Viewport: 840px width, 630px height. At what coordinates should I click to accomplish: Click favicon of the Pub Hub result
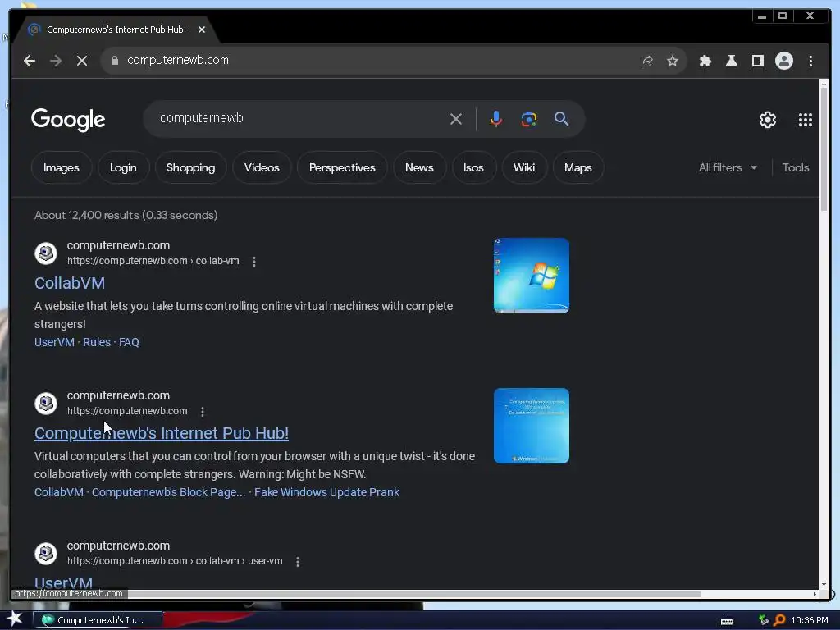point(46,403)
